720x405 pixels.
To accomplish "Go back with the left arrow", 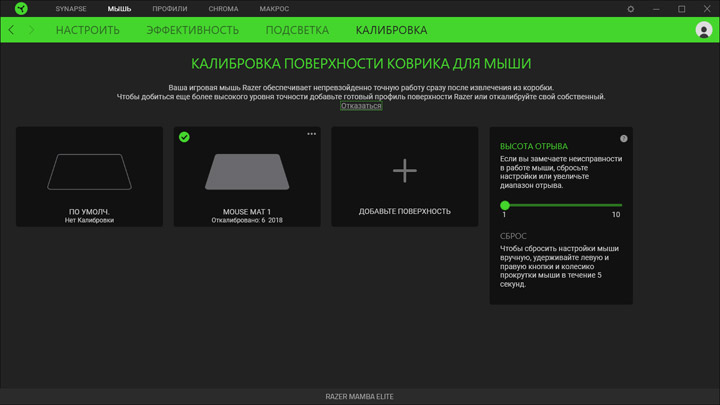I will pos(11,30).
